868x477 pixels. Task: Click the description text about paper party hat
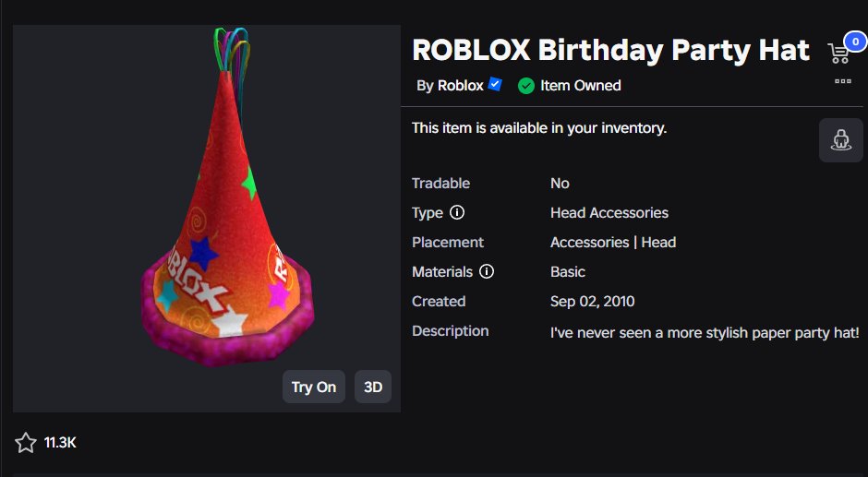click(x=705, y=332)
